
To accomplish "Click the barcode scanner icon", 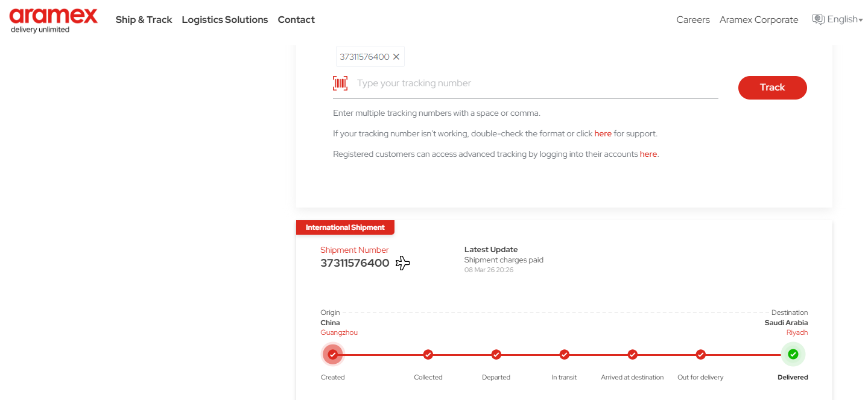I will pyautogui.click(x=340, y=83).
